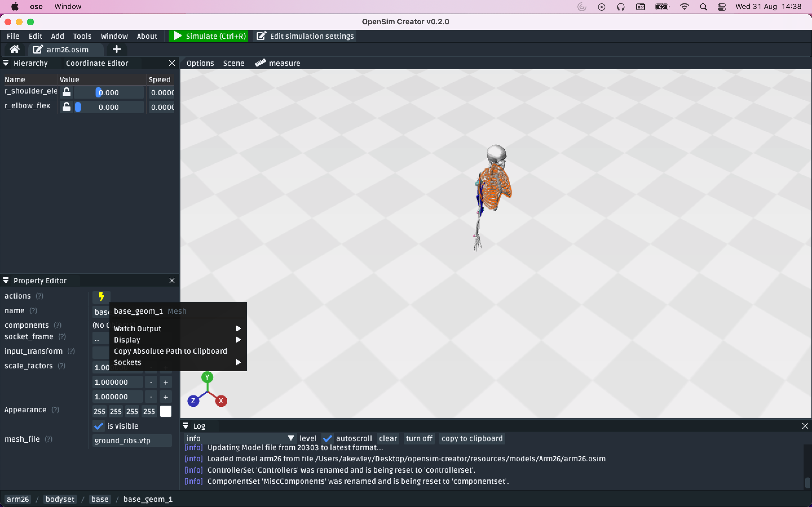The image size is (812, 507).
Task: Clear the log messages
Action: 388,438
